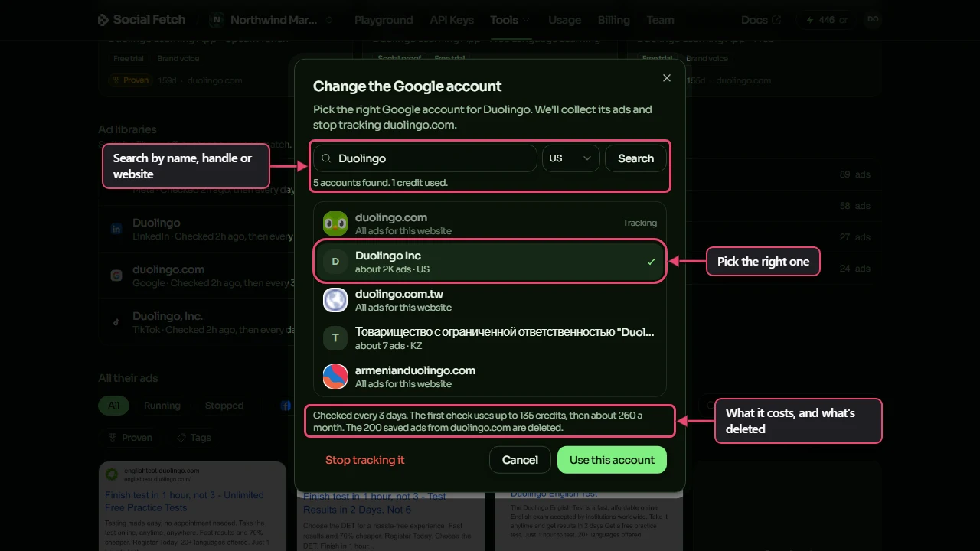The width and height of the screenshot is (980, 551).
Task: Go to the Playground tab
Action: [x=384, y=20]
